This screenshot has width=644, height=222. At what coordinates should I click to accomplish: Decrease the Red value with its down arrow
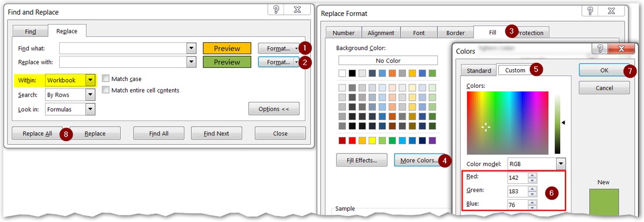532,180
